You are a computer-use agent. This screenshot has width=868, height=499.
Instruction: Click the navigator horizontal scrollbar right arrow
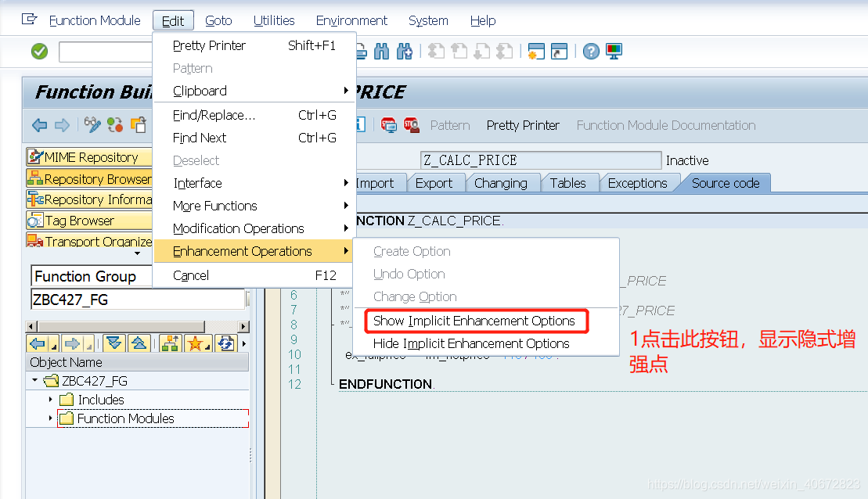pos(243,326)
